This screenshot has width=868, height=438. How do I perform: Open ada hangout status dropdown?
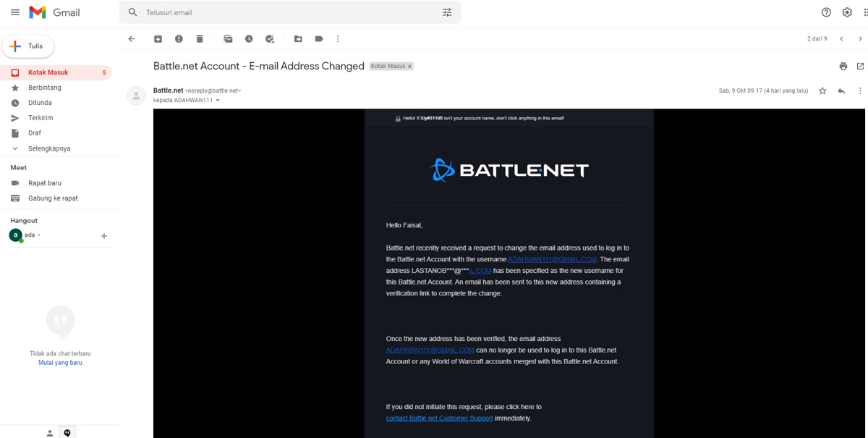click(39, 235)
